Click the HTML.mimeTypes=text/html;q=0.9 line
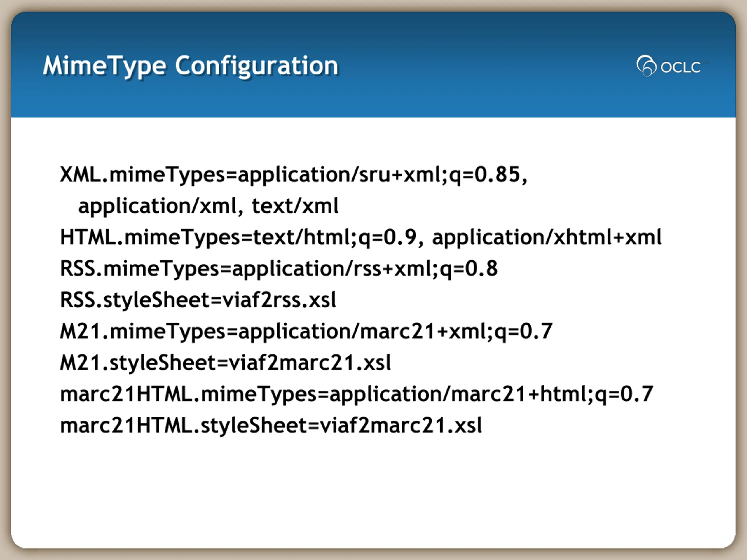 tap(361, 238)
